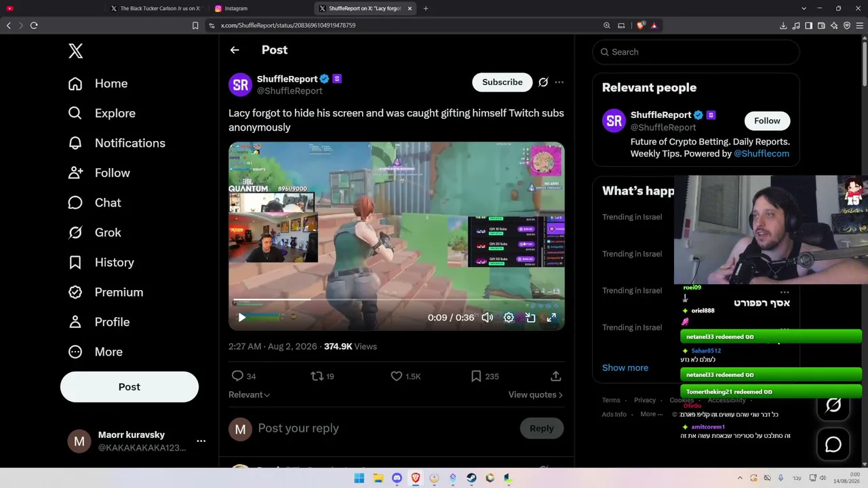Click the large Post button in sidebar
Screen dimensions: 868x488
130,387
